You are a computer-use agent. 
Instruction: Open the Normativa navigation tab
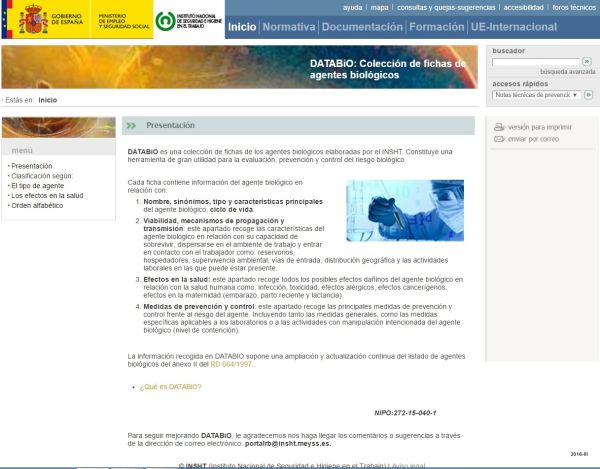point(289,27)
